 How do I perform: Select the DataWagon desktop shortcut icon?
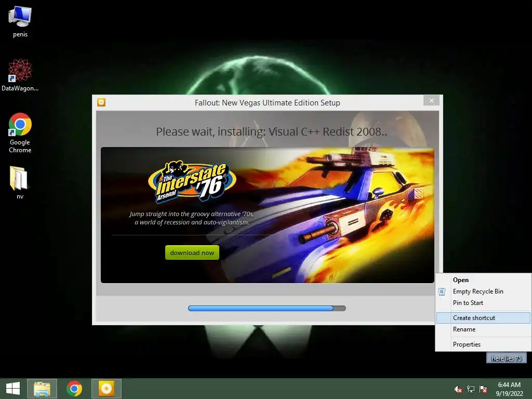click(x=20, y=75)
